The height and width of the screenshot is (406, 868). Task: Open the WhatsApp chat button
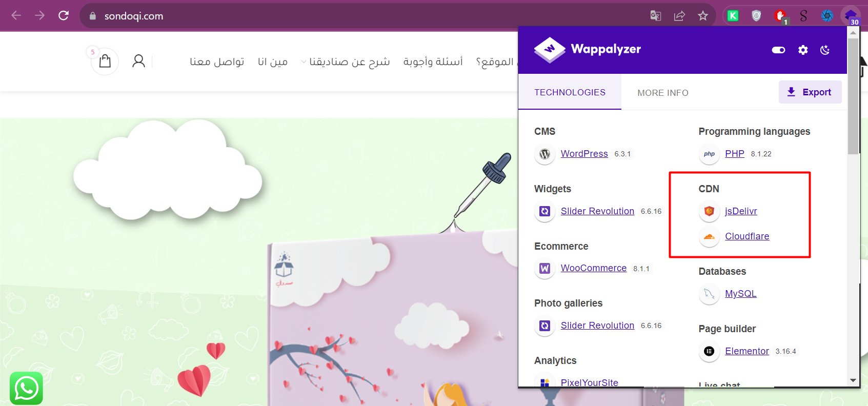click(26, 388)
